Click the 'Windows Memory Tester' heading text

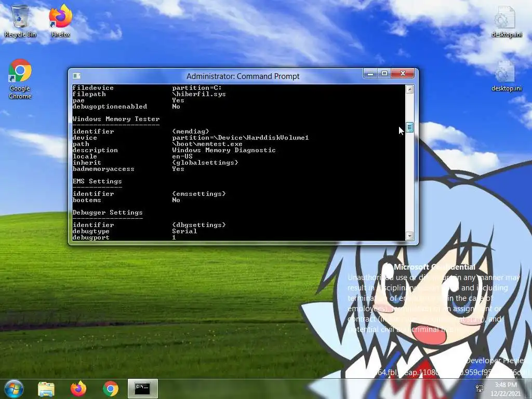click(116, 119)
